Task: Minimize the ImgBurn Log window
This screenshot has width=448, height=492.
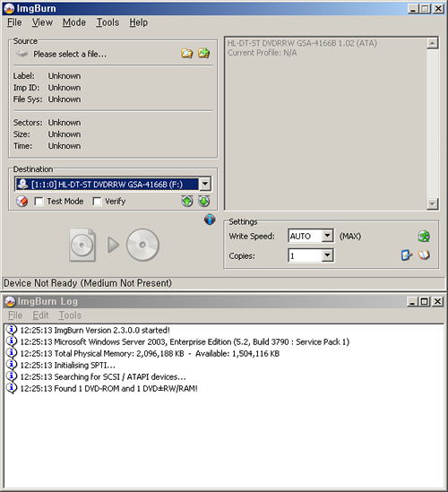Action: (x=412, y=301)
